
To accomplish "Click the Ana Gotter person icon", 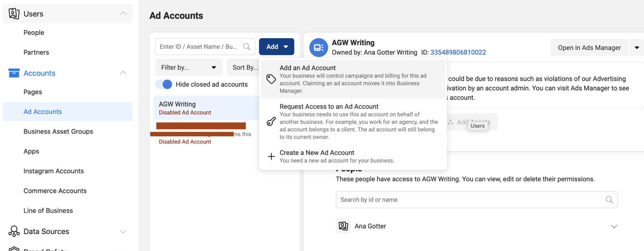I will point(343,226).
